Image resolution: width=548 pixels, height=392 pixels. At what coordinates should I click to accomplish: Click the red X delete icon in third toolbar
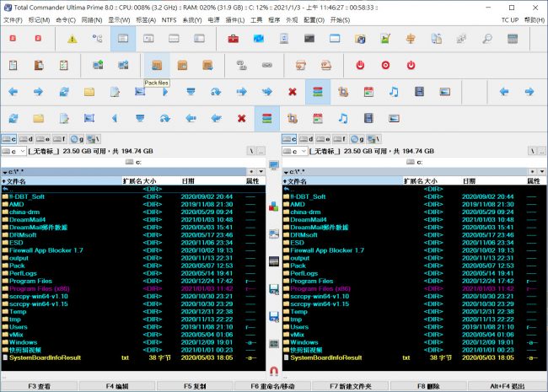tap(292, 91)
